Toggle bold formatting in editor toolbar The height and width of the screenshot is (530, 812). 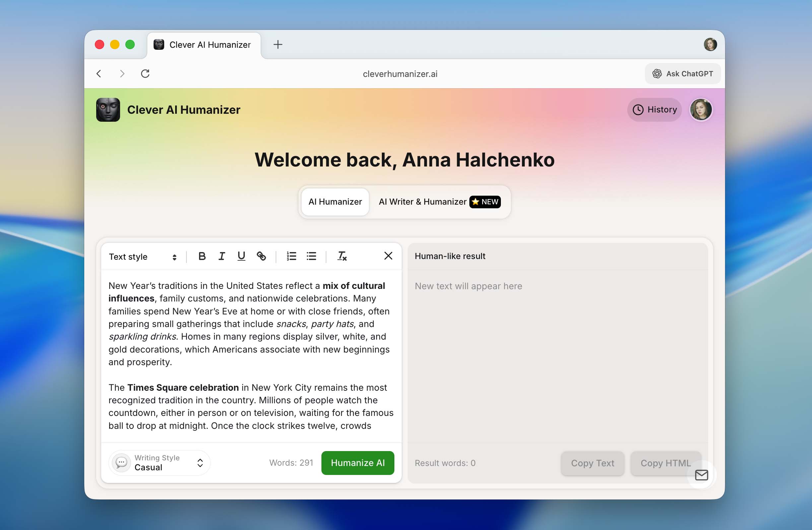[202, 256]
